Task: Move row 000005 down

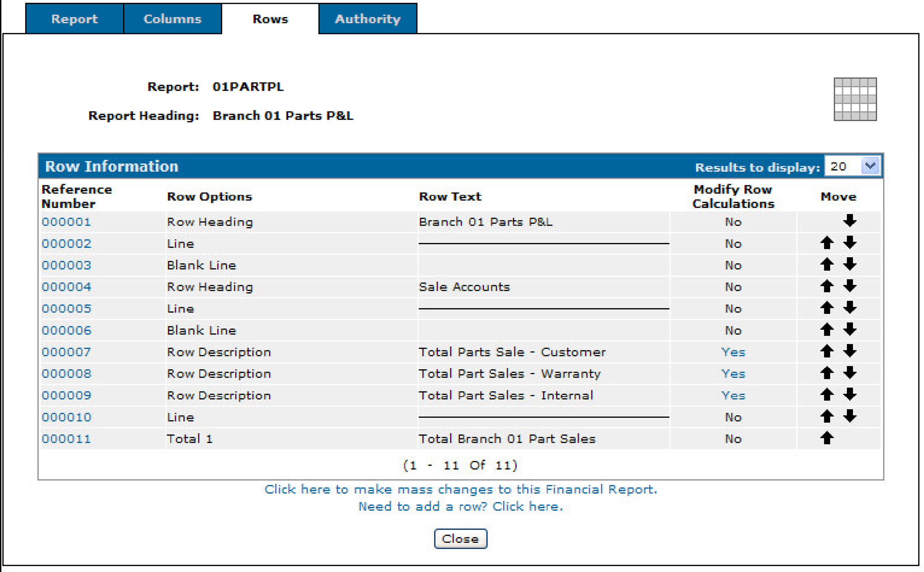Action: tap(850, 307)
